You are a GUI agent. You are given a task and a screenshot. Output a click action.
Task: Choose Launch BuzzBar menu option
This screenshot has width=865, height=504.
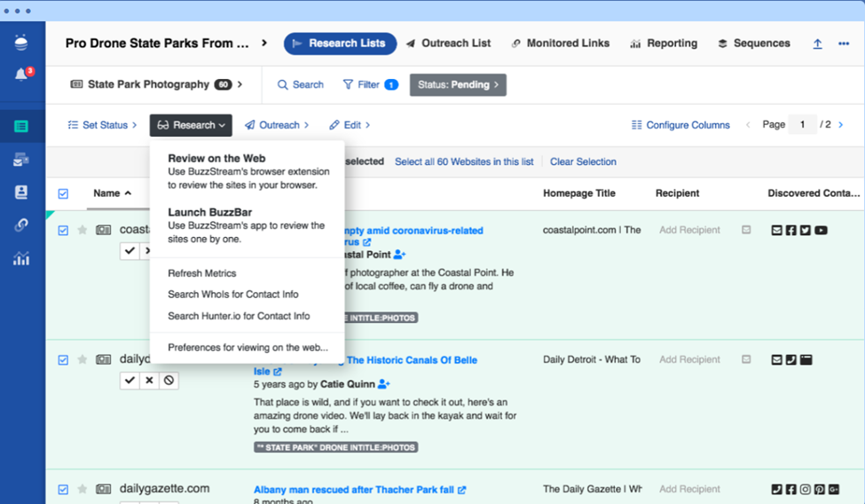pos(248,225)
